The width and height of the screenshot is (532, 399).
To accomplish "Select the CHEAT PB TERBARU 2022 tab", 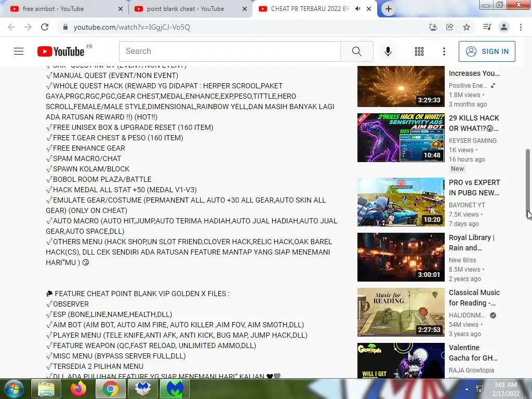I will pos(310,9).
